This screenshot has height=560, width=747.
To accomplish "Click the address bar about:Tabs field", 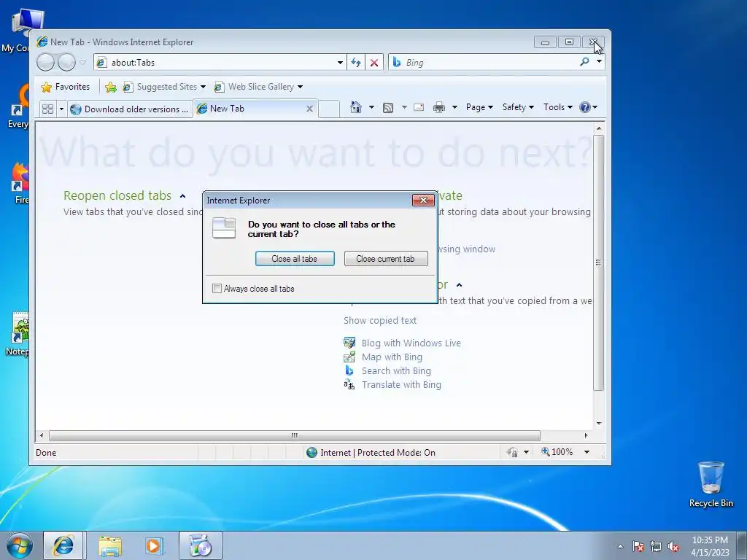I will pos(220,63).
